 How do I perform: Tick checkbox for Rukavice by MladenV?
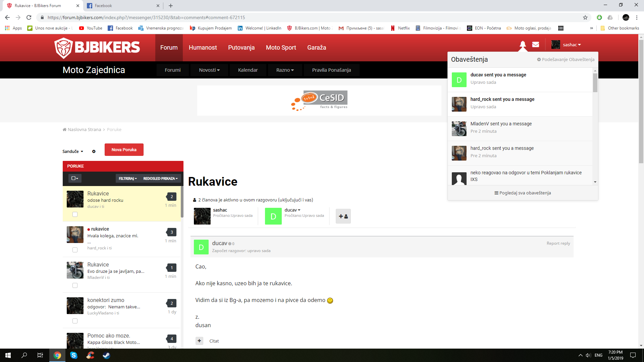(75, 286)
